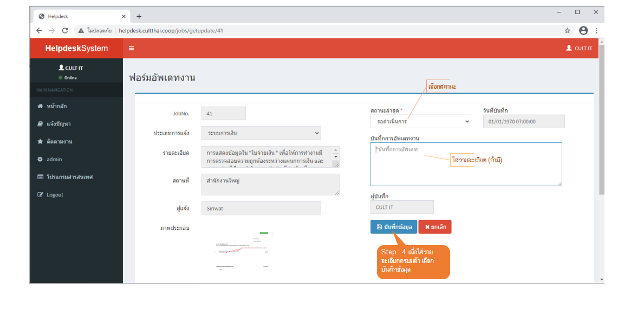Go to หน้าหลัก in sidebar
Screen dimensions: 644x323
56,106
